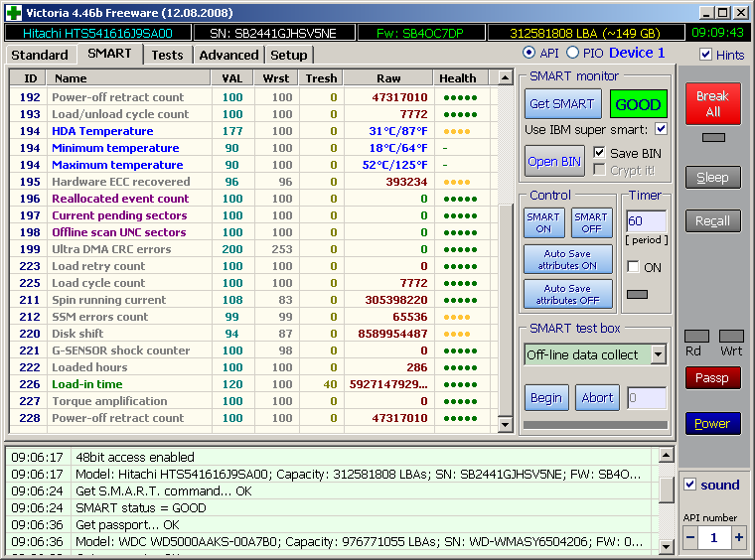Click the Device 1 label
The image size is (755, 560).
(637, 53)
